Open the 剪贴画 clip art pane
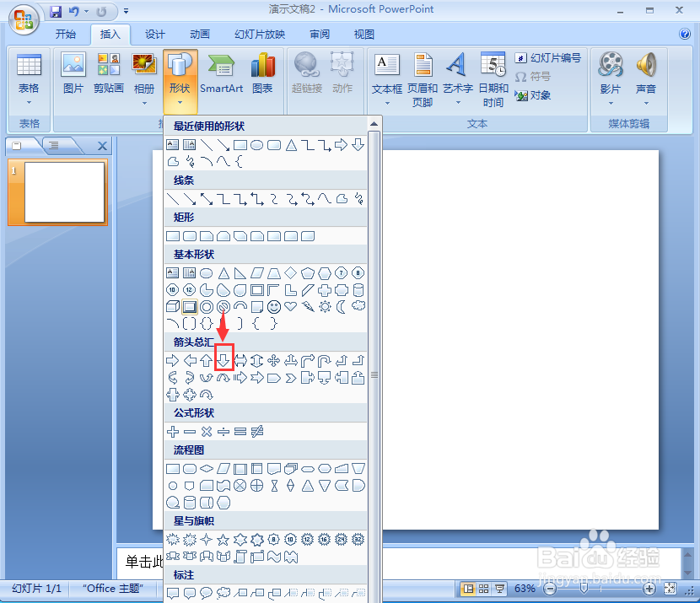700x603 pixels. tap(109, 74)
